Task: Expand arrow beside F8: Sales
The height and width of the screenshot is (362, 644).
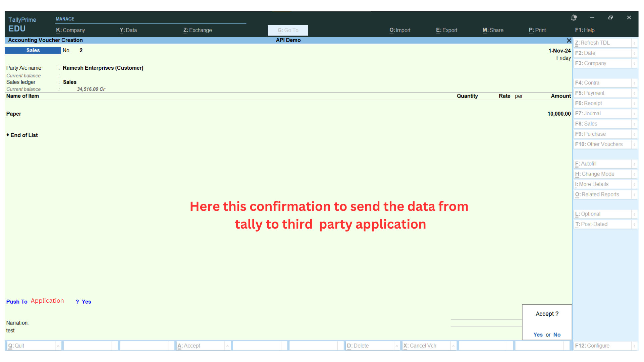Action: pyautogui.click(x=634, y=124)
